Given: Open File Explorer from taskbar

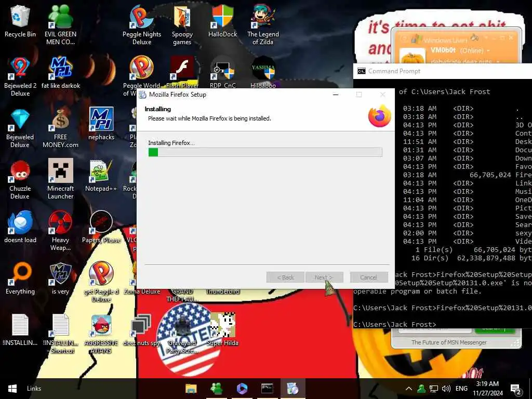Looking at the screenshot, I should click(x=191, y=389).
